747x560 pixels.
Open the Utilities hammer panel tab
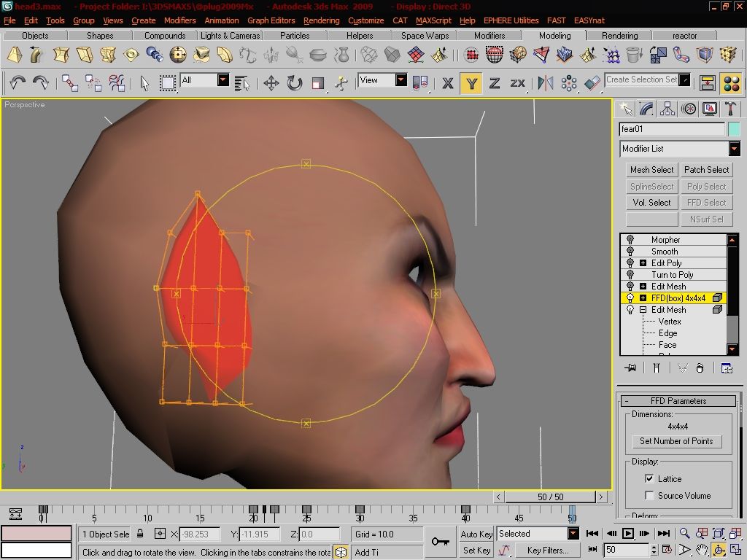[730, 109]
